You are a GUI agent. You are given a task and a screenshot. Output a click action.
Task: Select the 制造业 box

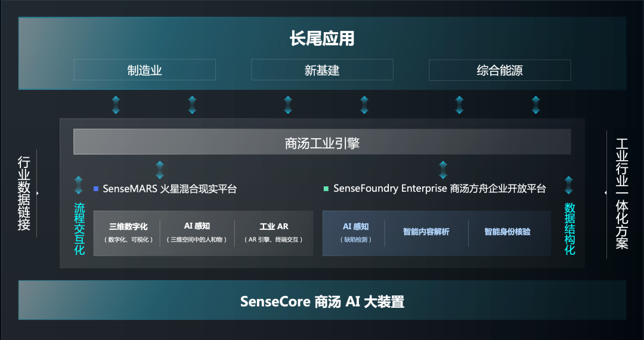point(144,70)
